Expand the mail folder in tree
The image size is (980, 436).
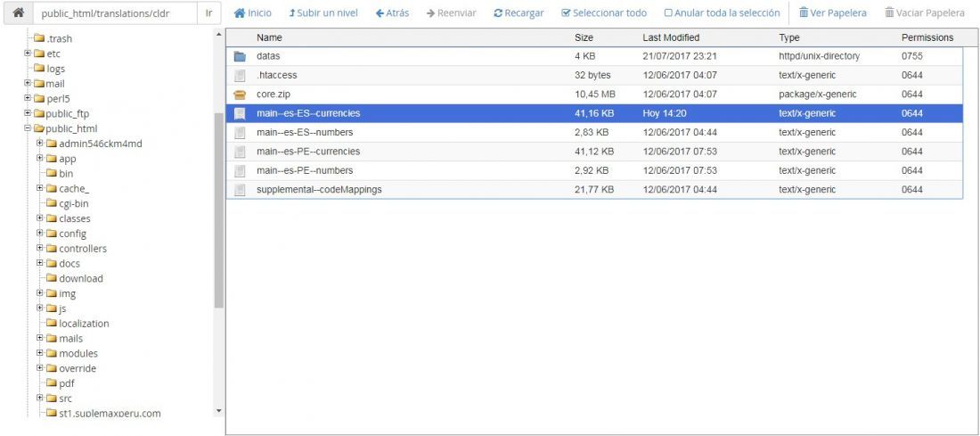click(28, 83)
